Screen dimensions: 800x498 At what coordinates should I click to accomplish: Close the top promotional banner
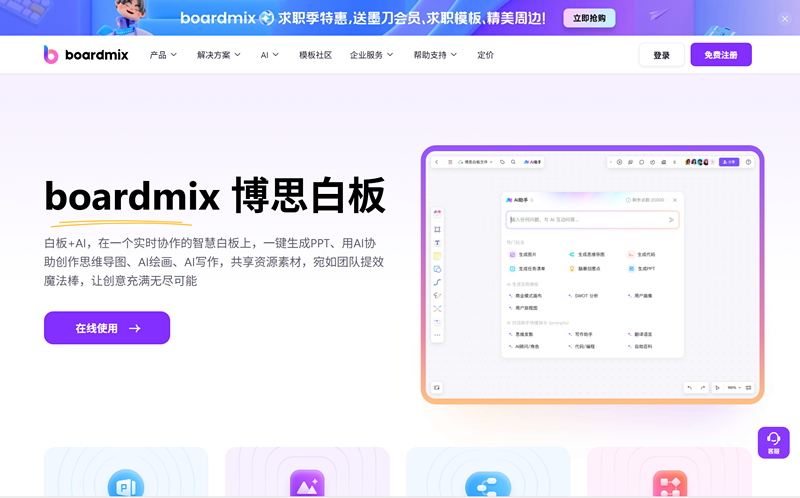click(x=784, y=19)
